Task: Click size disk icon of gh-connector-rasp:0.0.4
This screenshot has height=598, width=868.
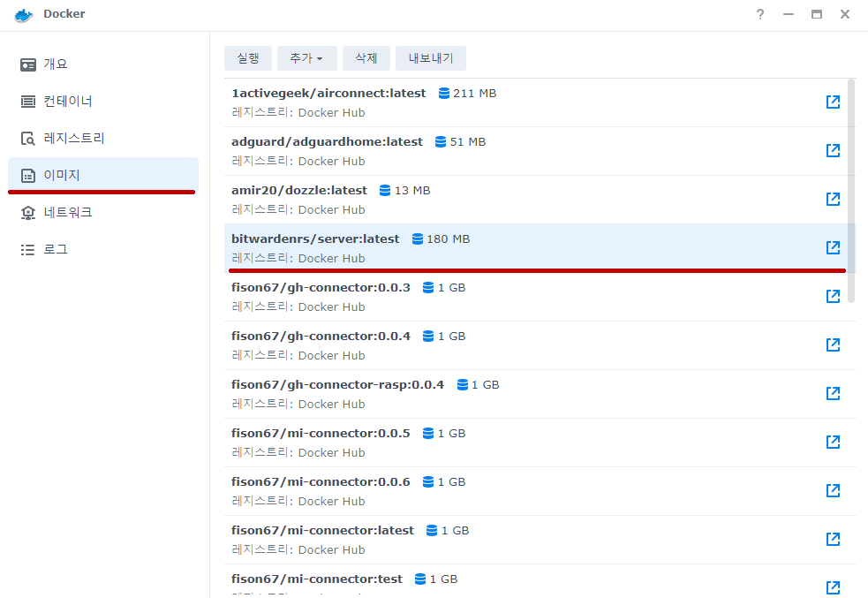Action: (x=462, y=385)
